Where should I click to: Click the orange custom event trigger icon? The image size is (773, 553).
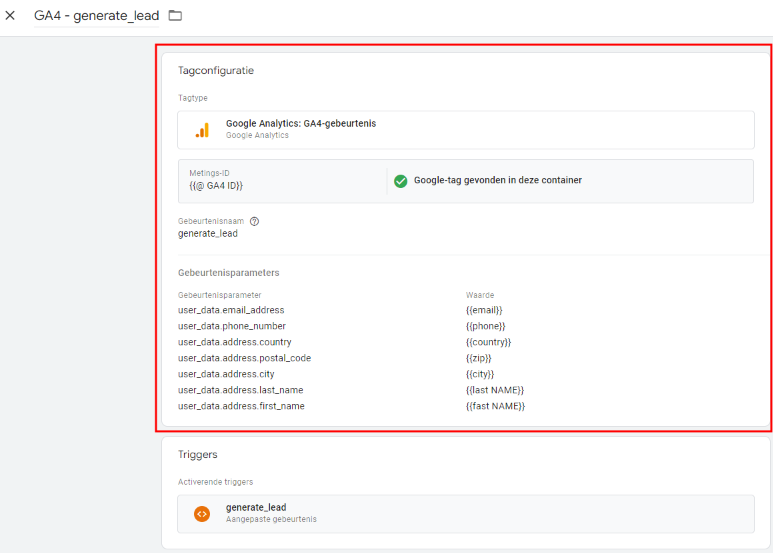pyautogui.click(x=202, y=514)
